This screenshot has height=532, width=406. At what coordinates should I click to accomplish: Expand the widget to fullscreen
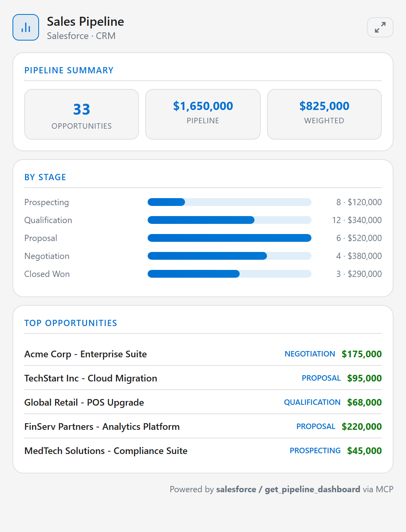click(380, 27)
